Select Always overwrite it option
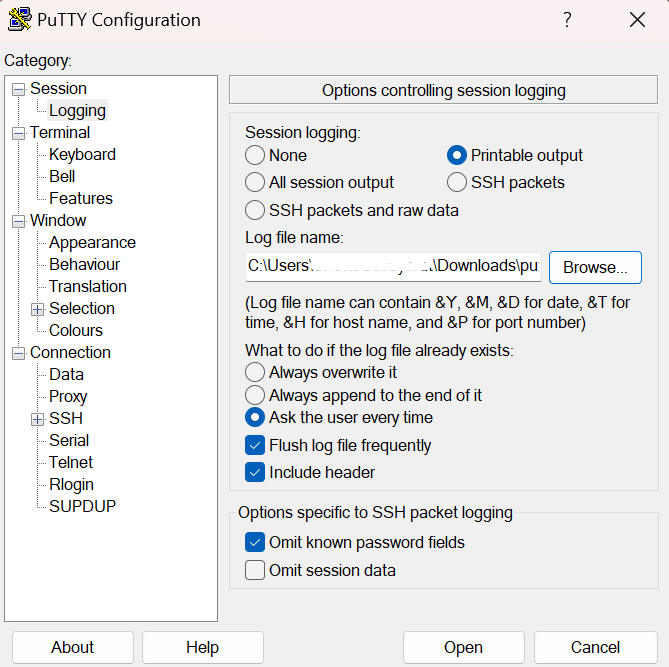Image resolution: width=669 pixels, height=667 pixels. (255, 373)
